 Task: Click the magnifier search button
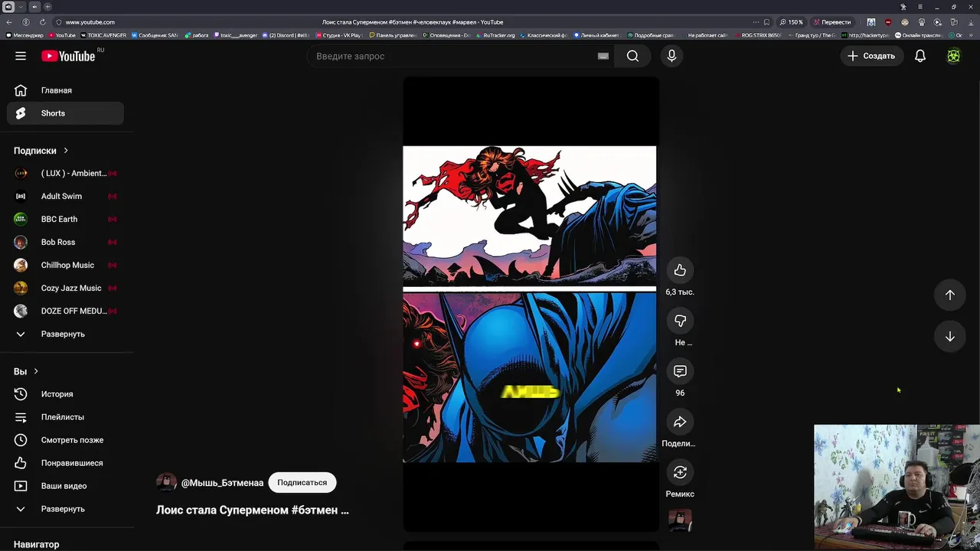[x=632, y=56]
